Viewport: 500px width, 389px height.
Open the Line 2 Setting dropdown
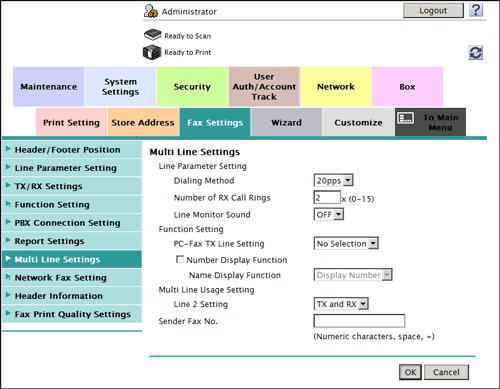[341, 304]
